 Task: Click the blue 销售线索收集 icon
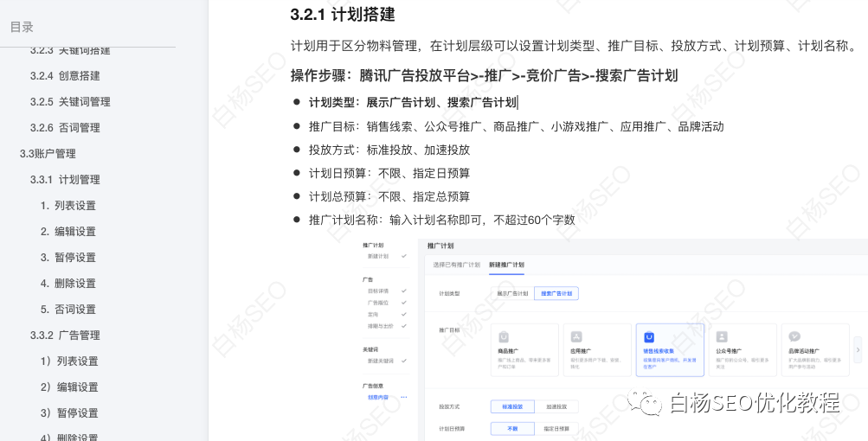[x=649, y=337]
